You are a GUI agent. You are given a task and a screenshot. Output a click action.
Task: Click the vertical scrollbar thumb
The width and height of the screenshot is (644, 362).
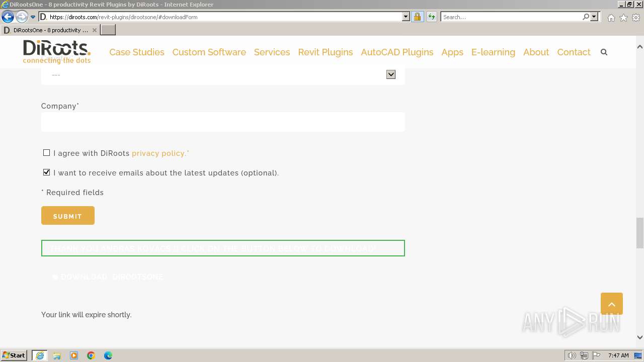coord(639,233)
